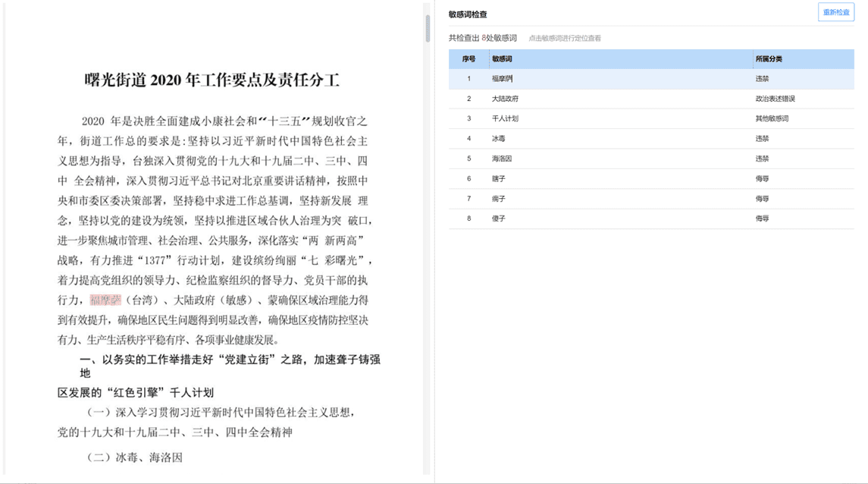The image size is (868, 484).
Task: Click the line (二)冰毒、海洛因 in the document
Action: pos(134,457)
